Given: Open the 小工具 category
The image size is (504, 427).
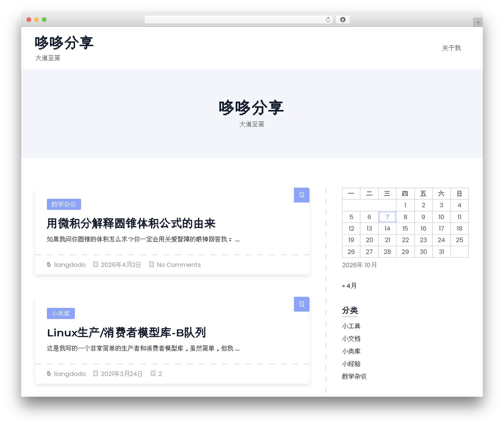Looking at the screenshot, I should point(351,326).
